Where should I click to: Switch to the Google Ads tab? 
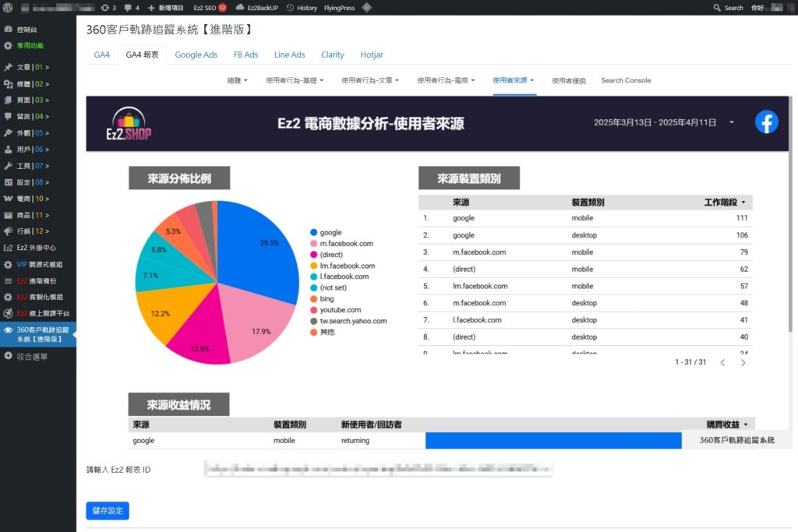pos(196,55)
